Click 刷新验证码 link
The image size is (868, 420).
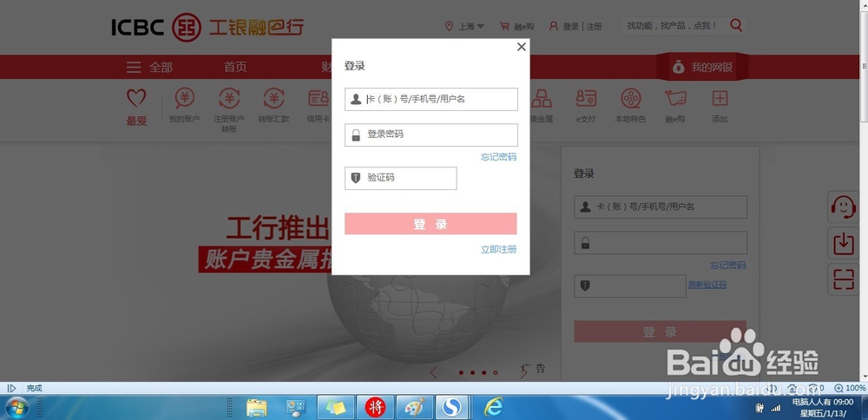(x=707, y=285)
